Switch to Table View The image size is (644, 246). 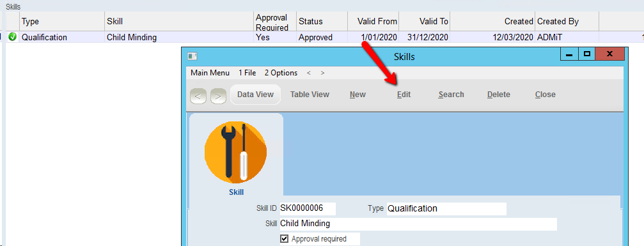point(310,95)
